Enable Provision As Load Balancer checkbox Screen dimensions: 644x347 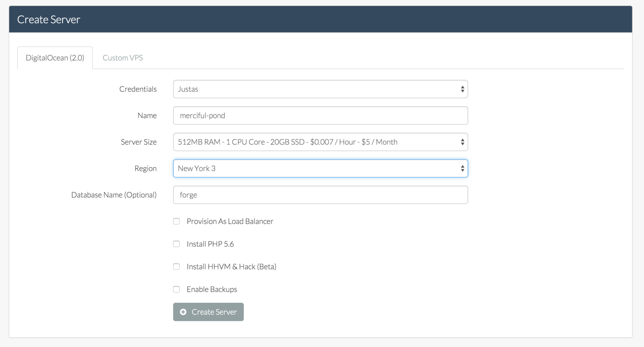click(176, 221)
